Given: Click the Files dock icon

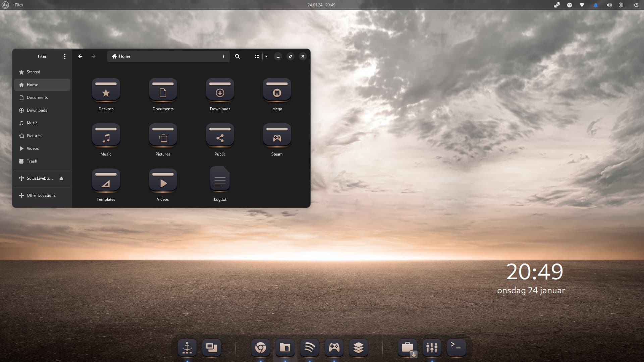Looking at the screenshot, I should click(285, 348).
